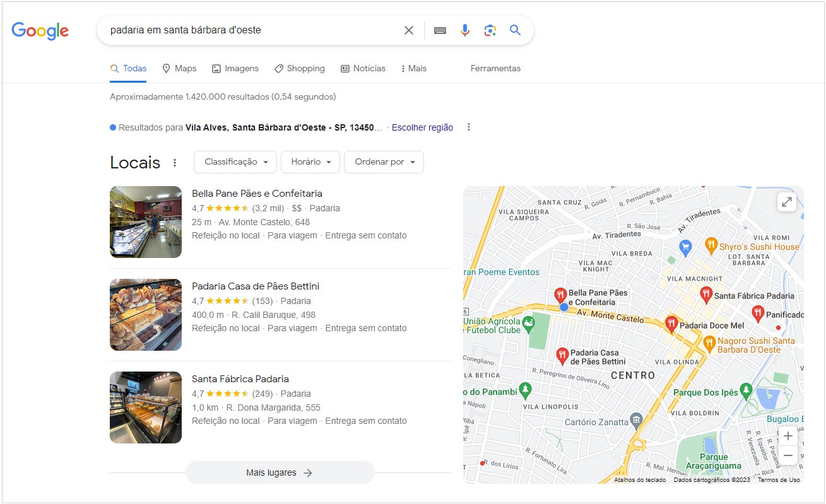
Task: Open Google Lens camera search
Action: click(490, 30)
